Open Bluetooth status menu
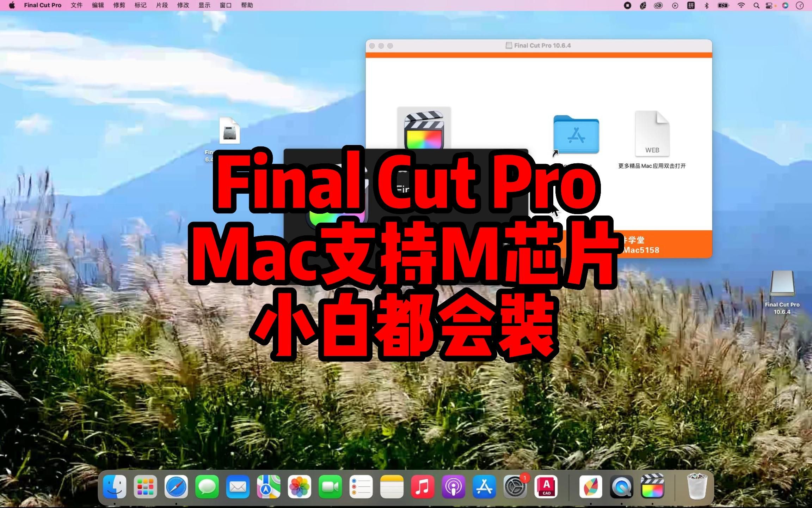This screenshot has width=812, height=508. [707, 5]
